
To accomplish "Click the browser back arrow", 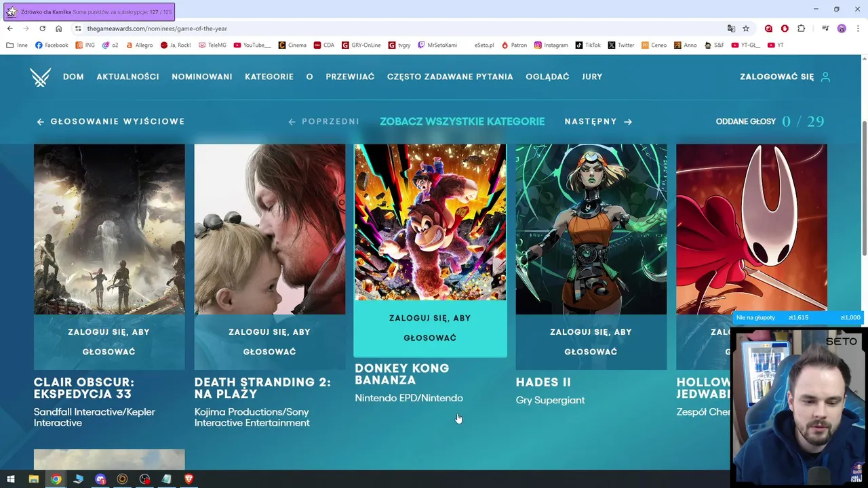I will [9, 28].
